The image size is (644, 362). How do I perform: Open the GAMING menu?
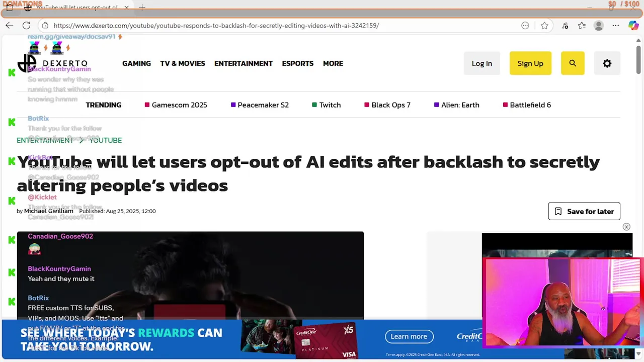pyautogui.click(x=136, y=63)
